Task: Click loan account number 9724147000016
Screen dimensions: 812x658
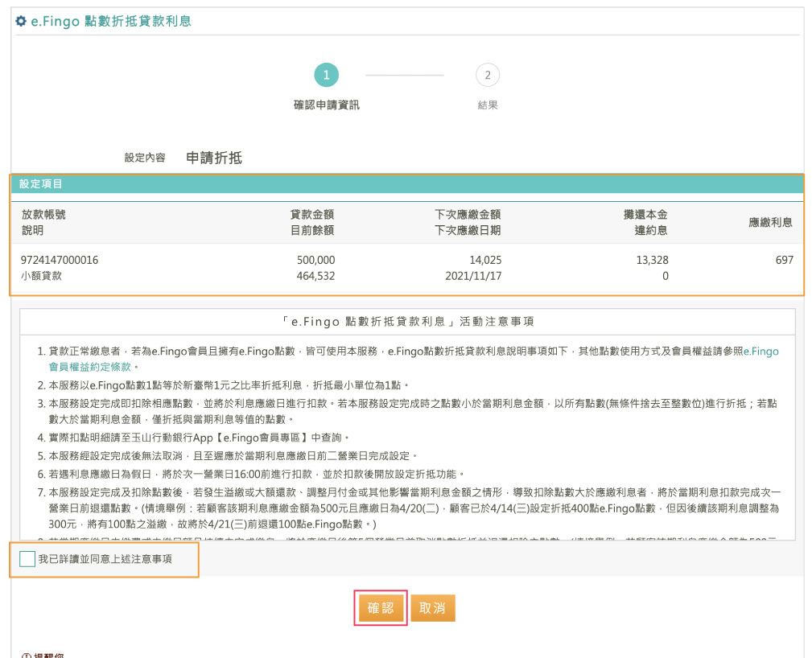Action: (60, 260)
